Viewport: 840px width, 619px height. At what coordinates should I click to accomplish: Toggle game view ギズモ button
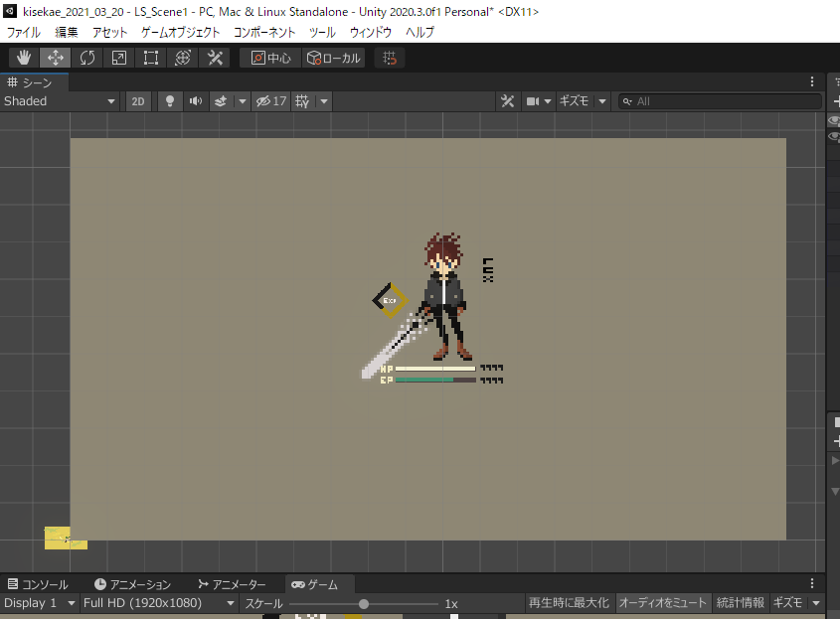point(787,603)
